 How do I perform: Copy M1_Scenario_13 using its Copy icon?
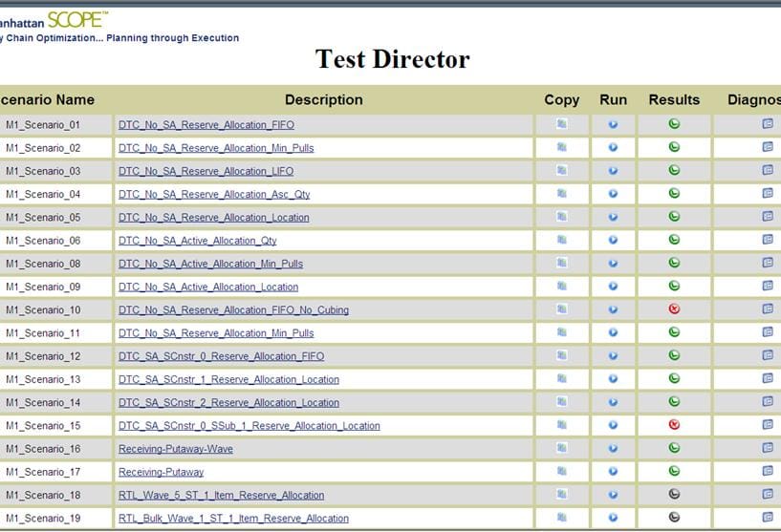(562, 378)
